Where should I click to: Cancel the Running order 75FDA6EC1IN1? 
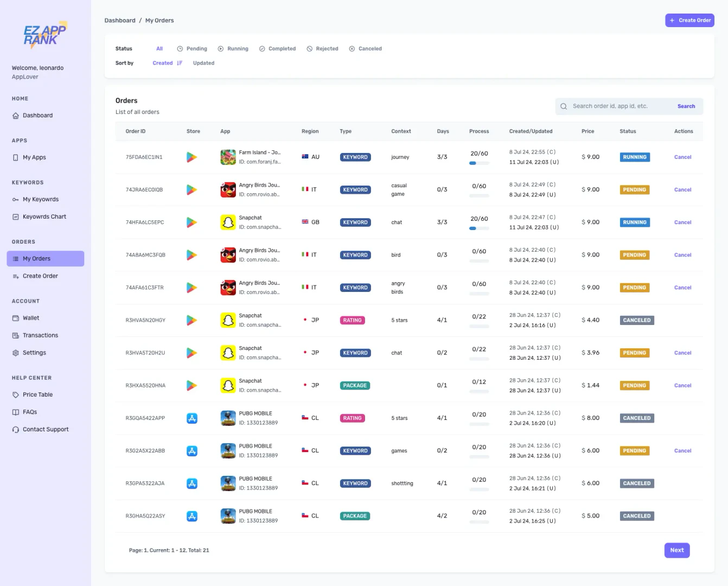coord(682,157)
